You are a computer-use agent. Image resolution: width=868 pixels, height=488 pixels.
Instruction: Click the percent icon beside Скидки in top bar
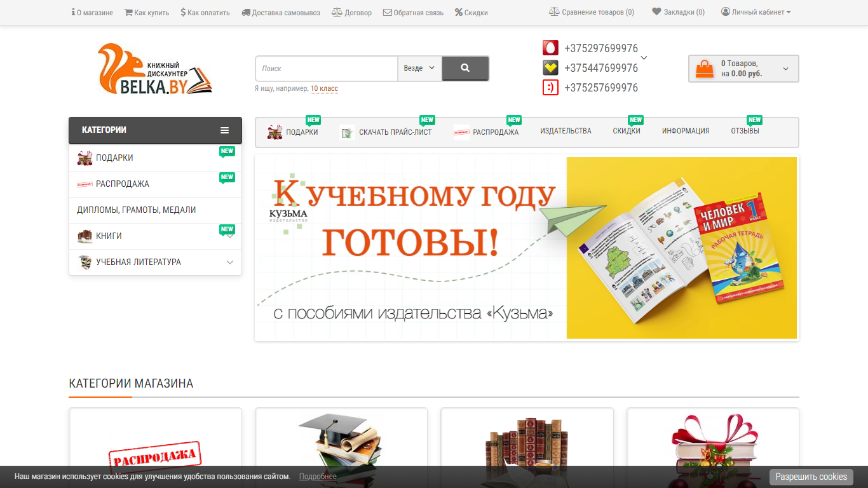458,12
